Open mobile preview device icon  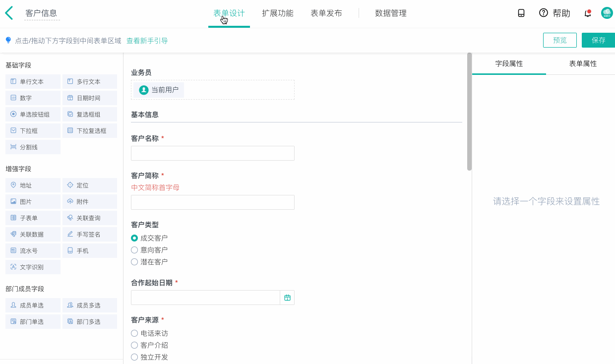click(521, 13)
